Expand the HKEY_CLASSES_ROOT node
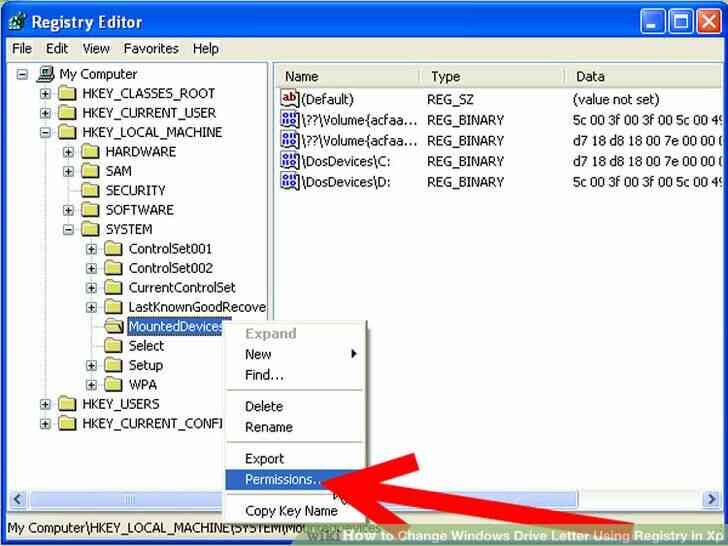The height and width of the screenshot is (546, 728). point(45,94)
